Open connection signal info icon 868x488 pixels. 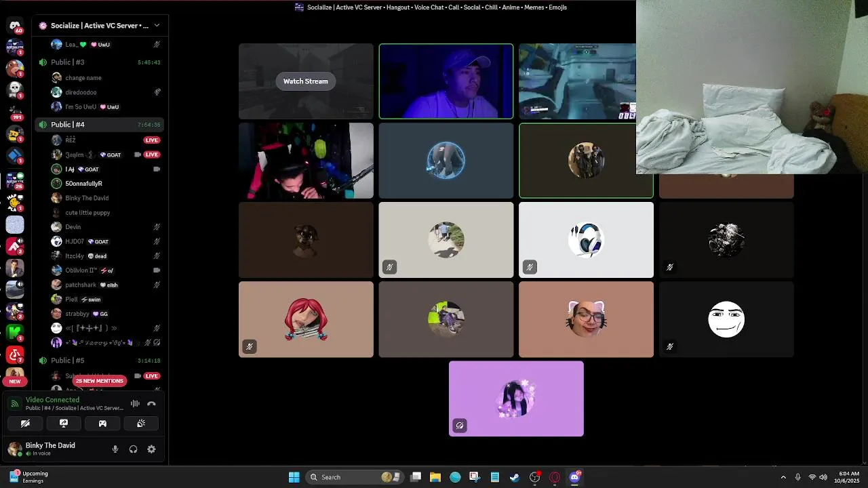[15, 404]
